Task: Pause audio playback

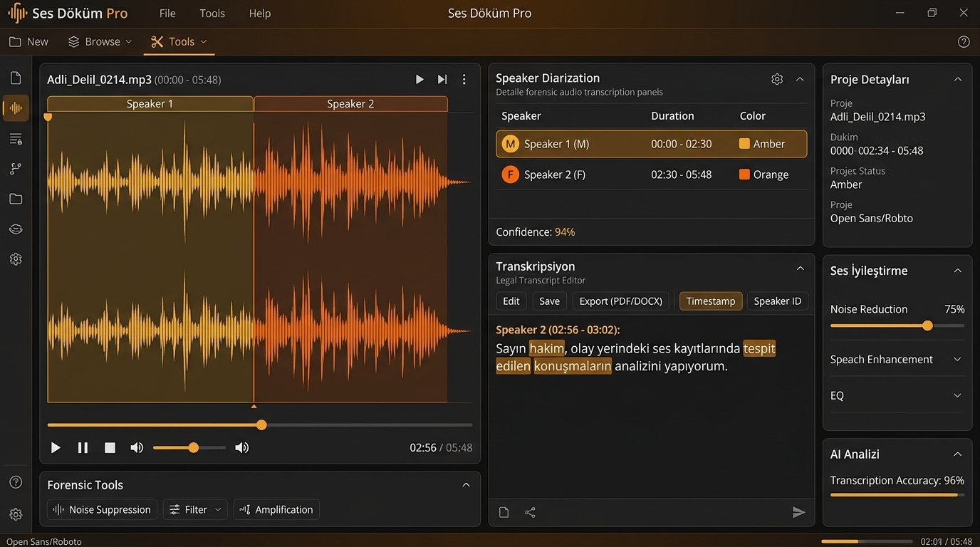Action: [83, 448]
